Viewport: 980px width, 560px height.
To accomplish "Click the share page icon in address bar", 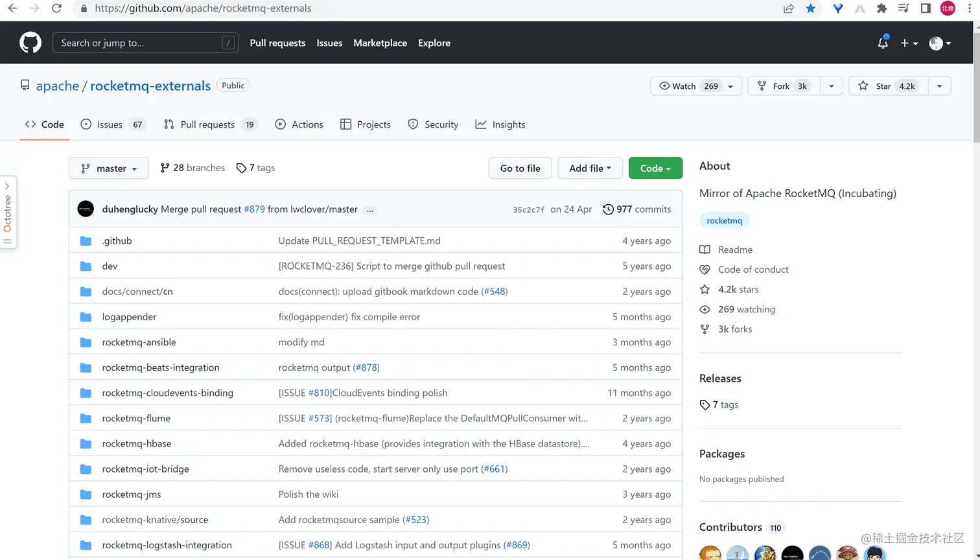I will point(788,8).
